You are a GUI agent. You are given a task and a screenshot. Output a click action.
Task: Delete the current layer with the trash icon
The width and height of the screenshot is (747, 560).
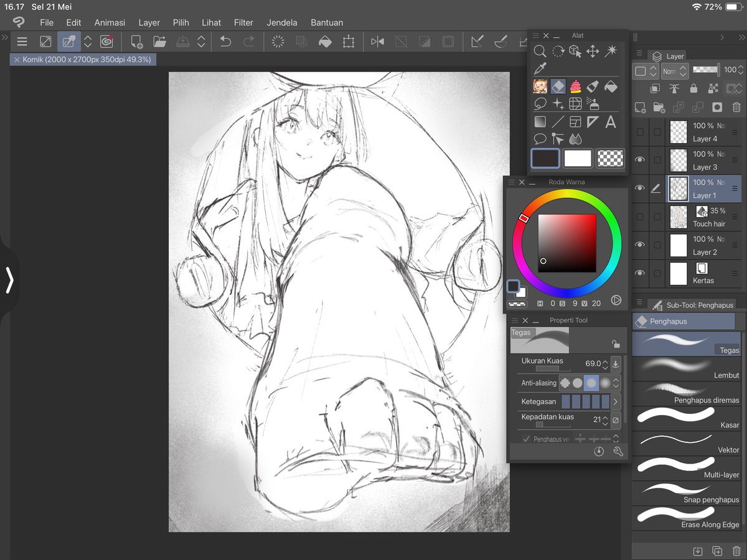click(736, 108)
